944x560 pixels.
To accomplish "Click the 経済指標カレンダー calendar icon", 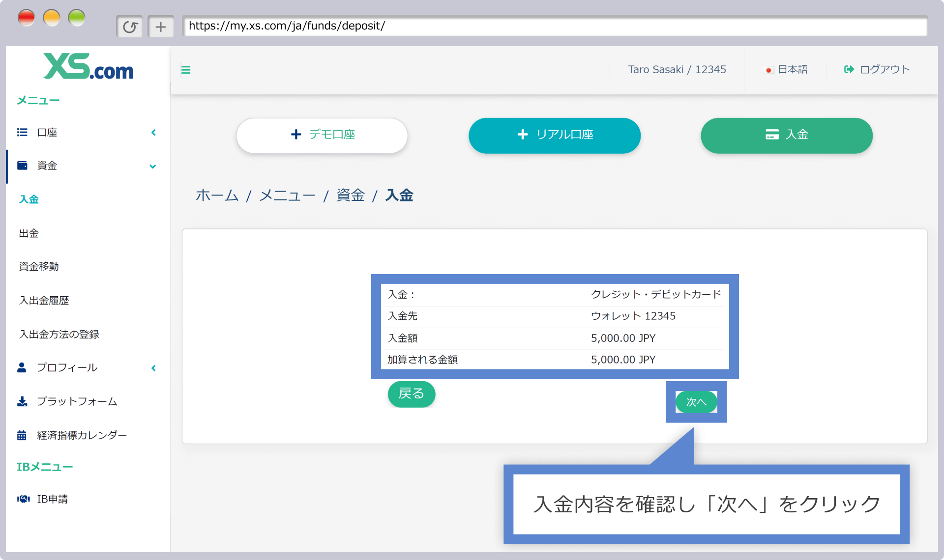I will [x=22, y=435].
